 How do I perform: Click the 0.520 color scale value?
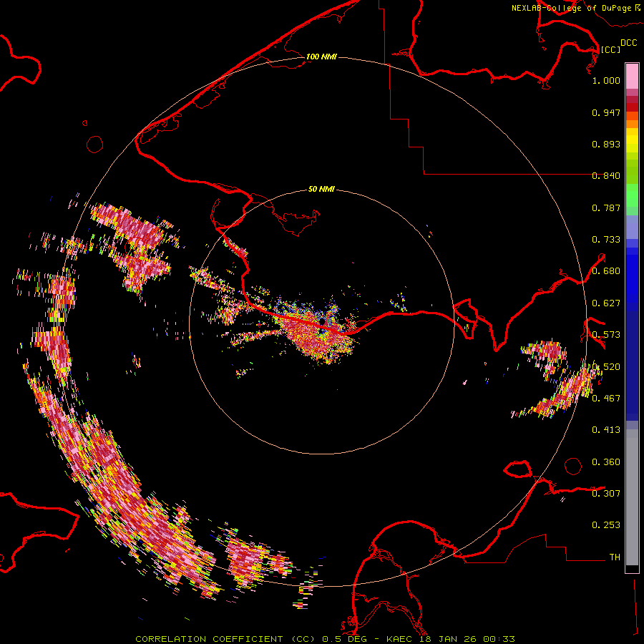[606, 367]
